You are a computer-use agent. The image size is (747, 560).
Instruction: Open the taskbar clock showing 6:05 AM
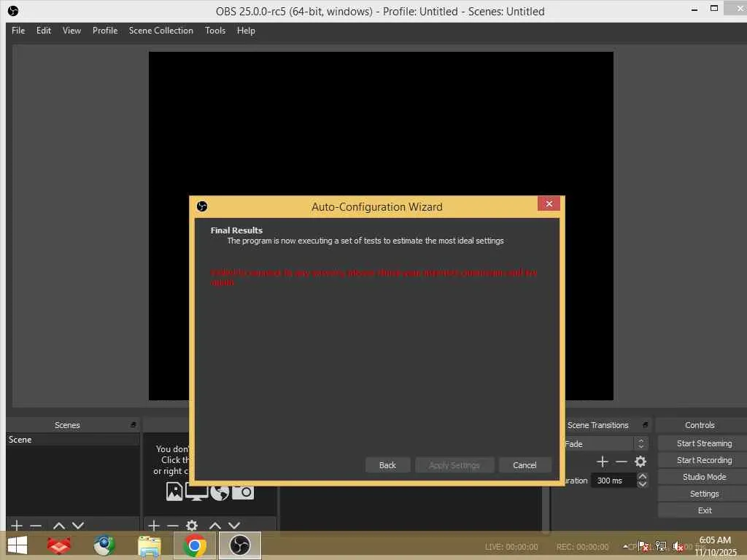pyautogui.click(x=715, y=546)
